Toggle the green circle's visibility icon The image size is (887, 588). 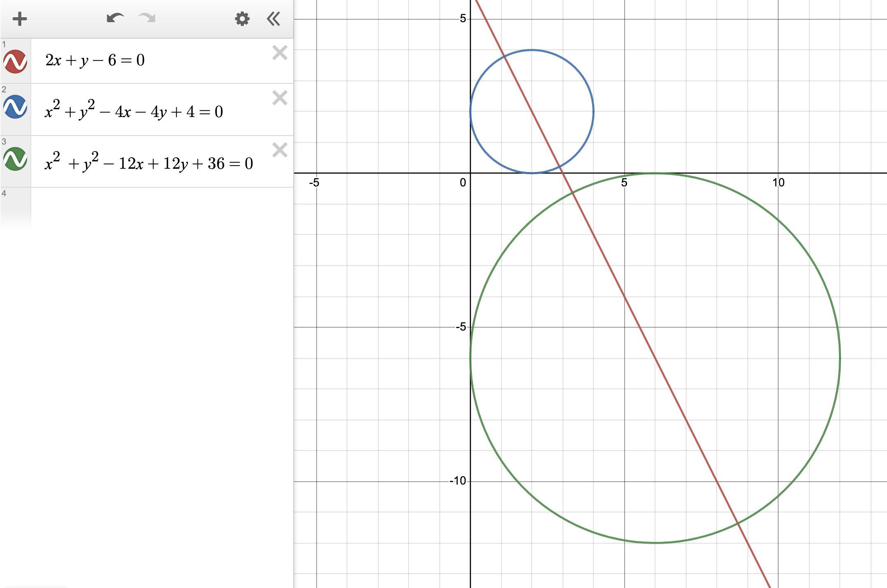point(15,159)
